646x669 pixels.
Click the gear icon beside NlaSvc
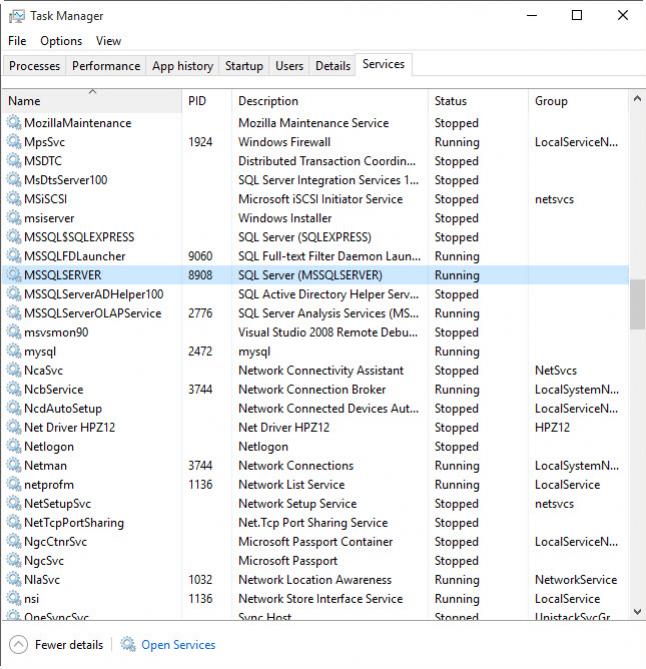14,579
